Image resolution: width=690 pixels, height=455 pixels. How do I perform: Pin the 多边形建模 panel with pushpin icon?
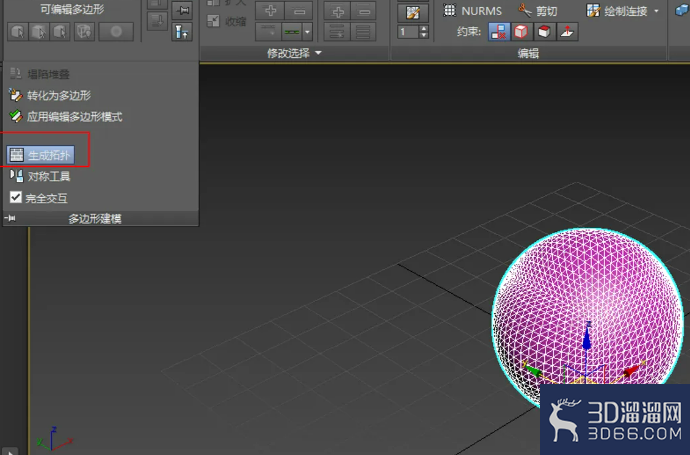(x=10, y=218)
